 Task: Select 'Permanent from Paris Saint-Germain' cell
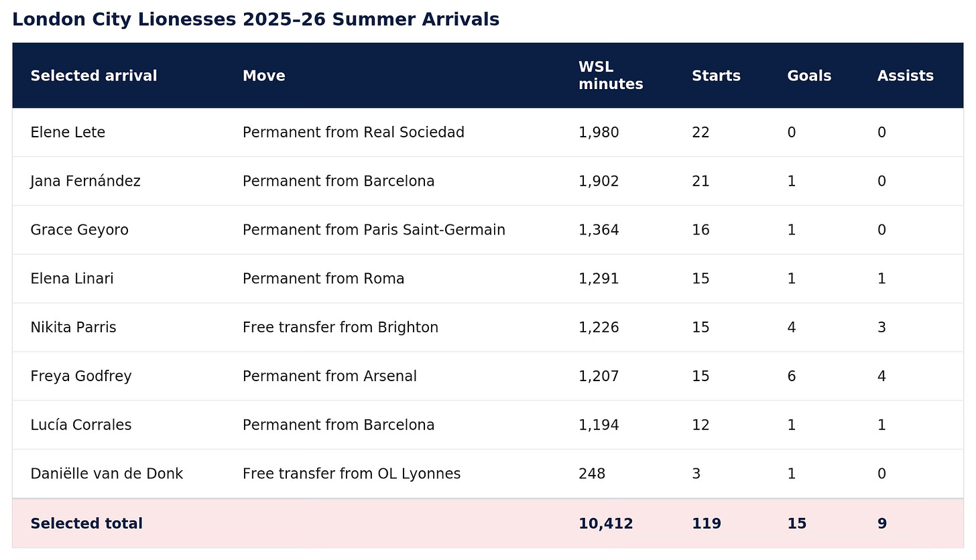click(374, 230)
